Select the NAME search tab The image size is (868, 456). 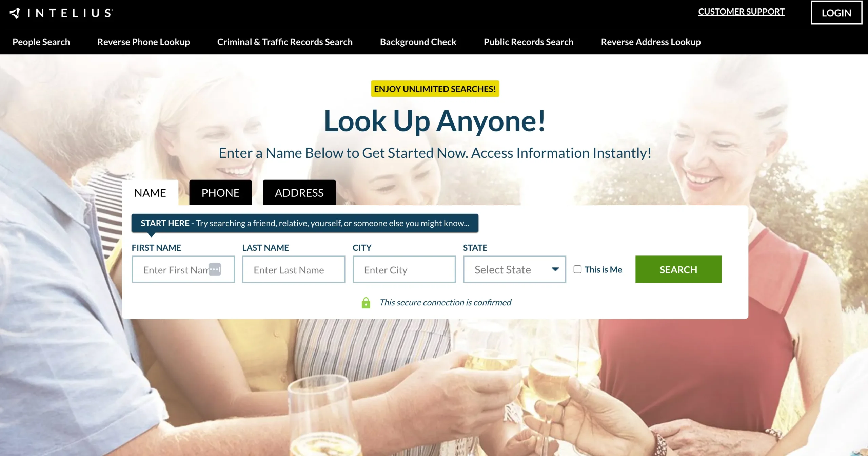coord(150,192)
